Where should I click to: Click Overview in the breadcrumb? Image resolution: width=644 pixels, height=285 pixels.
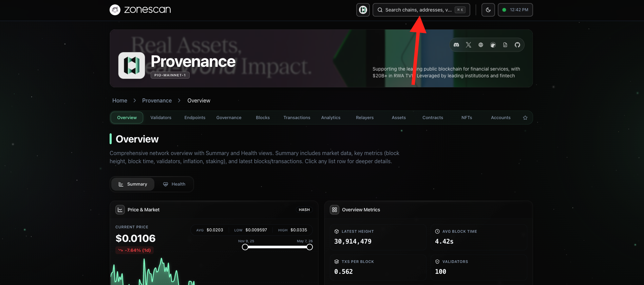[199, 100]
